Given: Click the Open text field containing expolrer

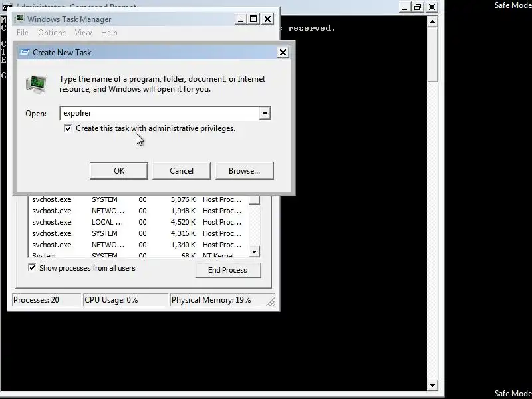Looking at the screenshot, I should click(160, 113).
